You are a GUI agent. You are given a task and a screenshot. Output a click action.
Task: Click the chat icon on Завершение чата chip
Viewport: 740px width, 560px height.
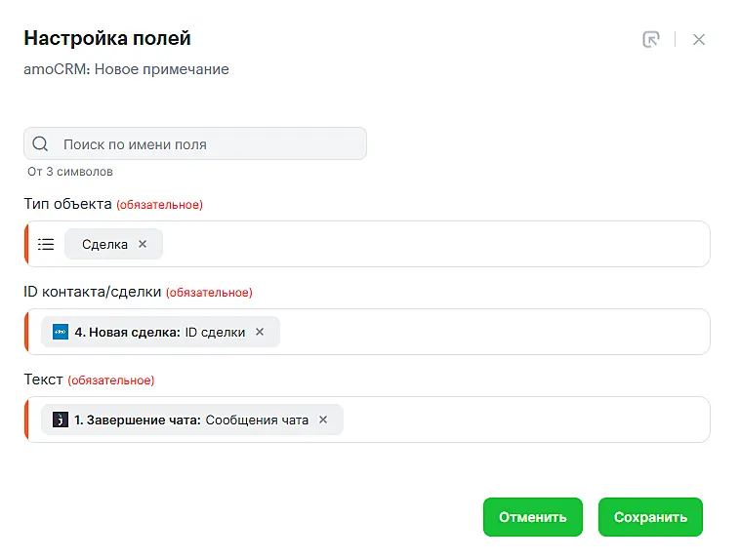point(61,420)
